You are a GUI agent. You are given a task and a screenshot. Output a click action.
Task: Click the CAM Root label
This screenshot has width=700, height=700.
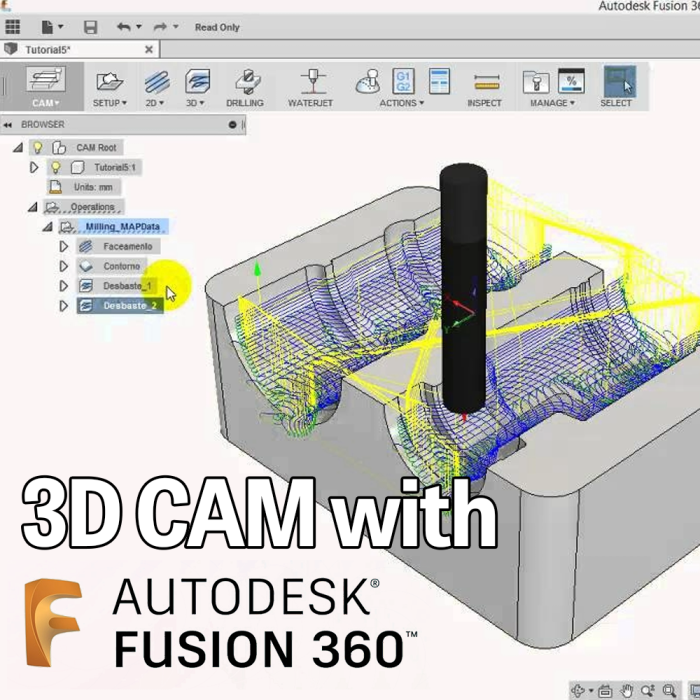click(96, 148)
